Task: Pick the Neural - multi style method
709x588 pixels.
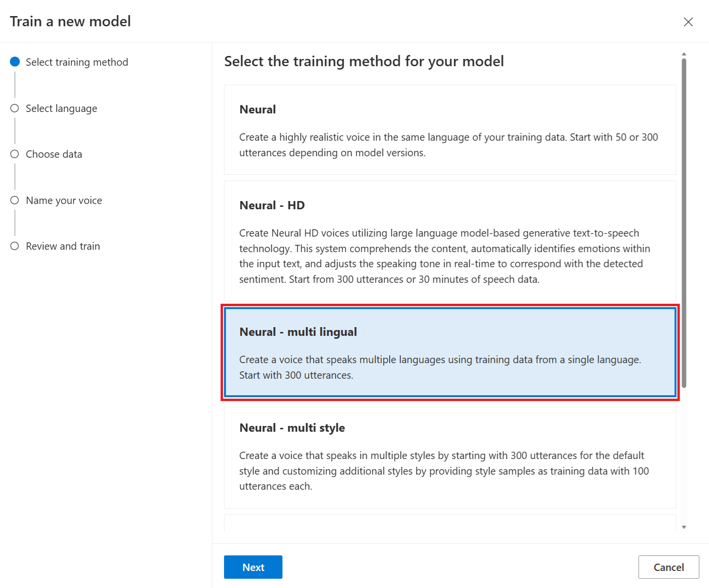Action: point(450,456)
